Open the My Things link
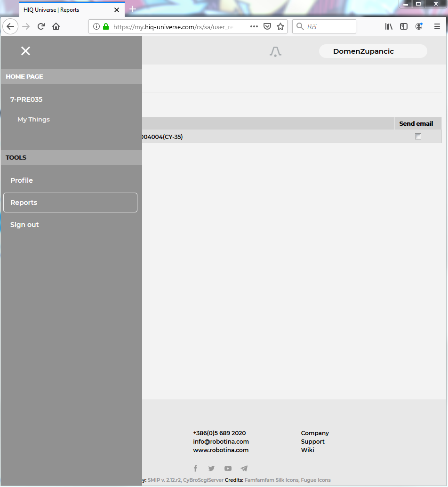This screenshot has width=448, height=487. tap(33, 120)
